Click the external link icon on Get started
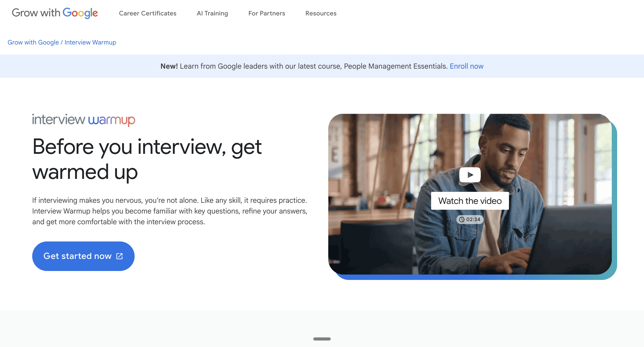Image resolution: width=644 pixels, height=347 pixels. [119, 256]
